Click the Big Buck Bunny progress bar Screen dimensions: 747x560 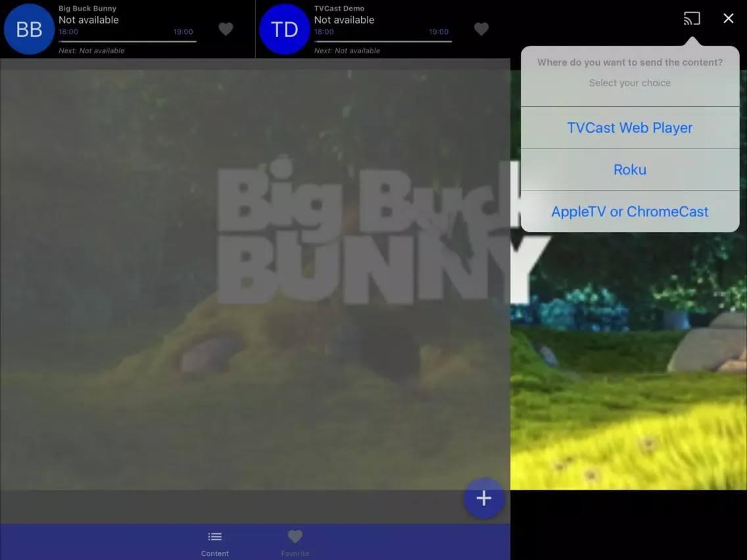coord(127,41)
